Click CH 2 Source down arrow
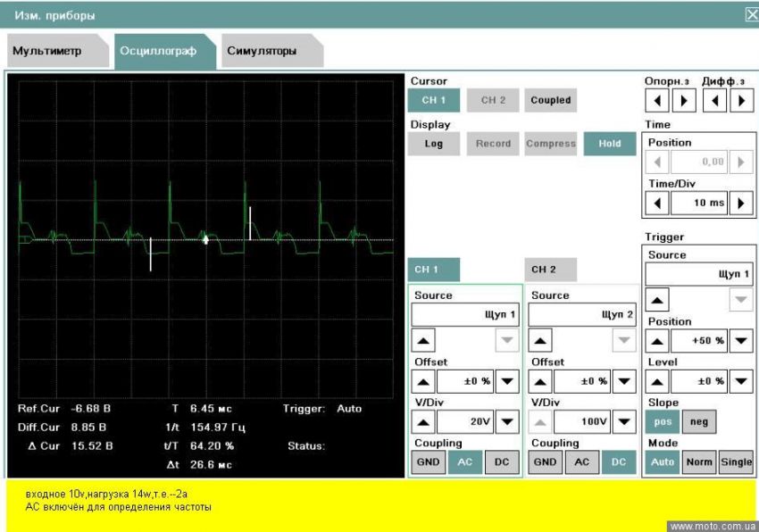Image resolution: width=759 pixels, height=532 pixels. (624, 340)
